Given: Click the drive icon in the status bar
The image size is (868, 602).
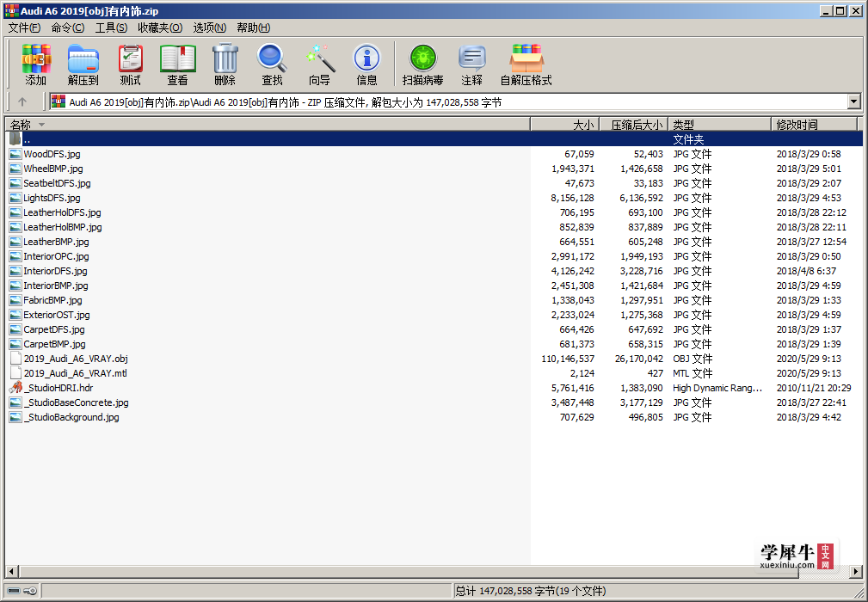Looking at the screenshot, I should click(x=14, y=591).
